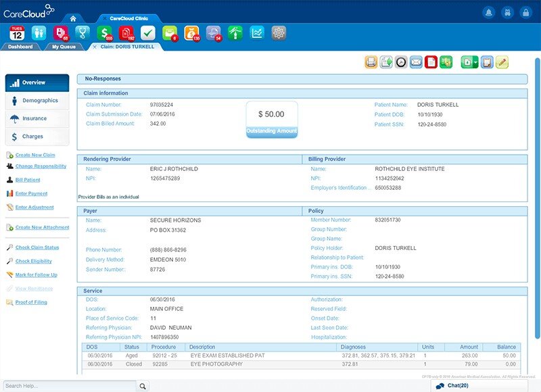Viewport: 541px width, 392px height.
Task: Open the calendar icon showing 12
Action: tap(17, 32)
